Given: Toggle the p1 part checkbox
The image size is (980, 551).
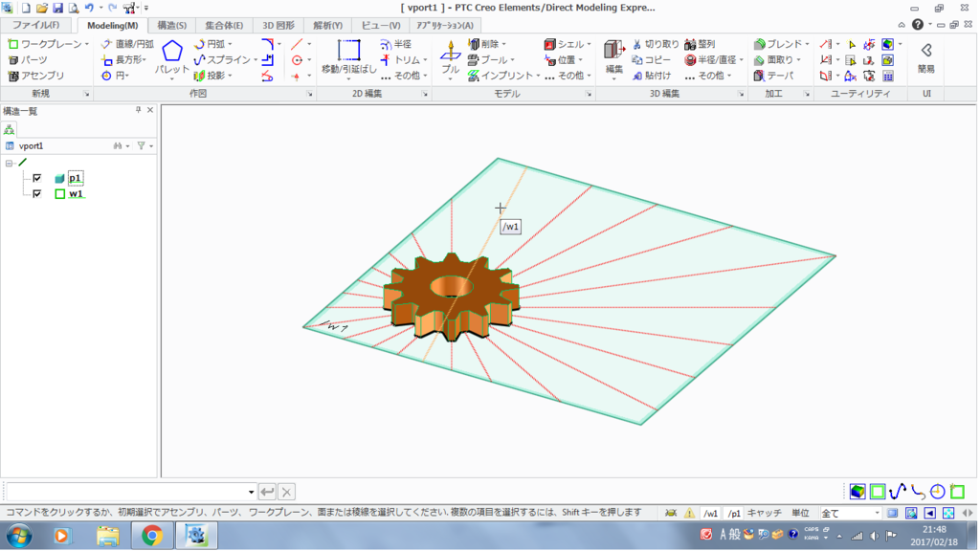Looking at the screenshot, I should coord(37,178).
